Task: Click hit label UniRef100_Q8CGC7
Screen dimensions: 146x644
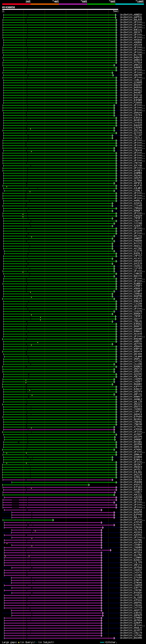Action: 131,32
